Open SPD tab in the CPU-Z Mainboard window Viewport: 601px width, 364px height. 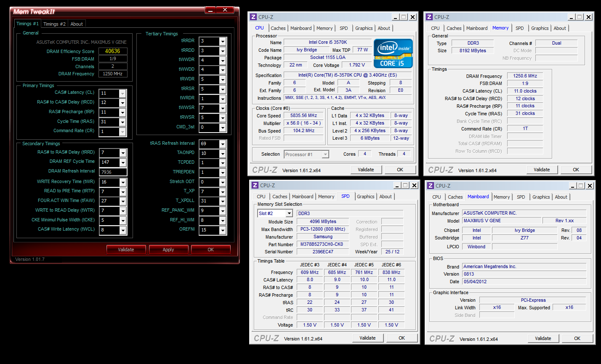521,197
